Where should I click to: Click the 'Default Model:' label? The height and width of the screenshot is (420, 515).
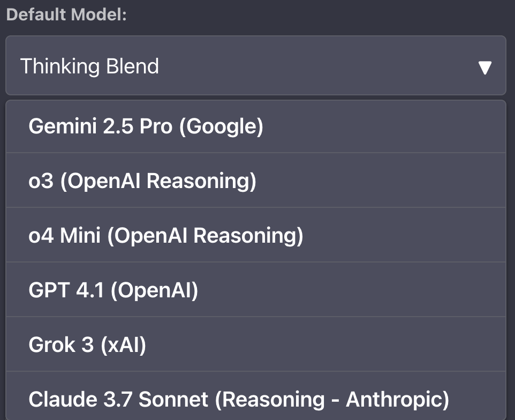point(66,14)
